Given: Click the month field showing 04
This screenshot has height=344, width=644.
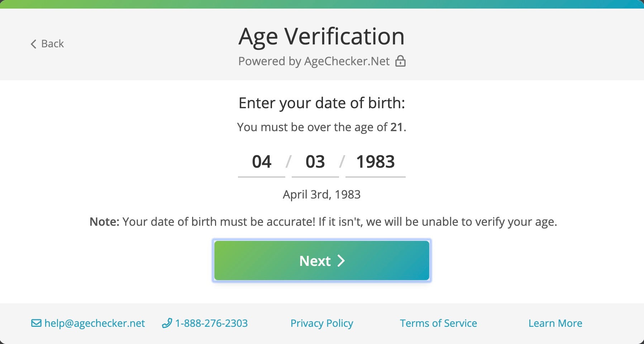Looking at the screenshot, I should pyautogui.click(x=262, y=162).
